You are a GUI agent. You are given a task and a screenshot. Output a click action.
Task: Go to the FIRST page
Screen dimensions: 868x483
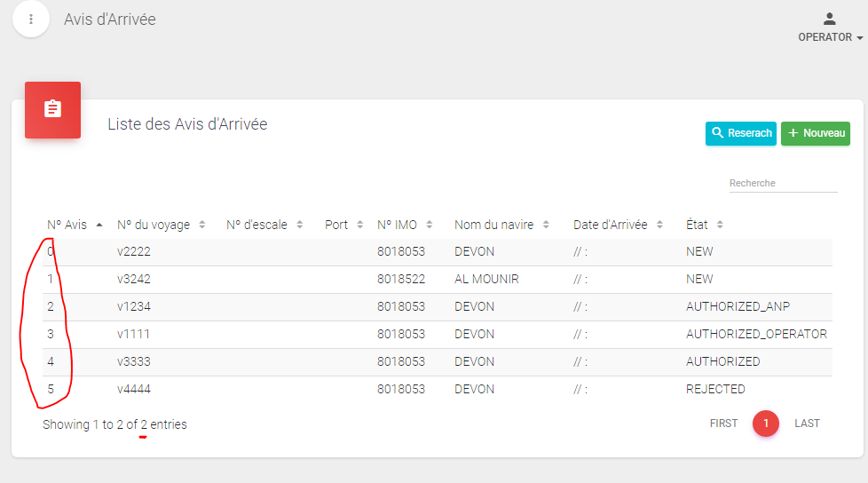[x=723, y=424]
